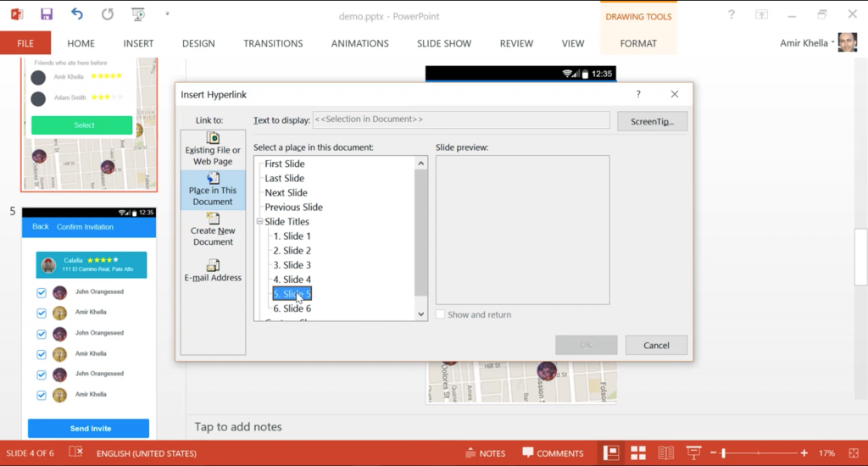
Task: Click the Text to display field
Action: [460, 119]
